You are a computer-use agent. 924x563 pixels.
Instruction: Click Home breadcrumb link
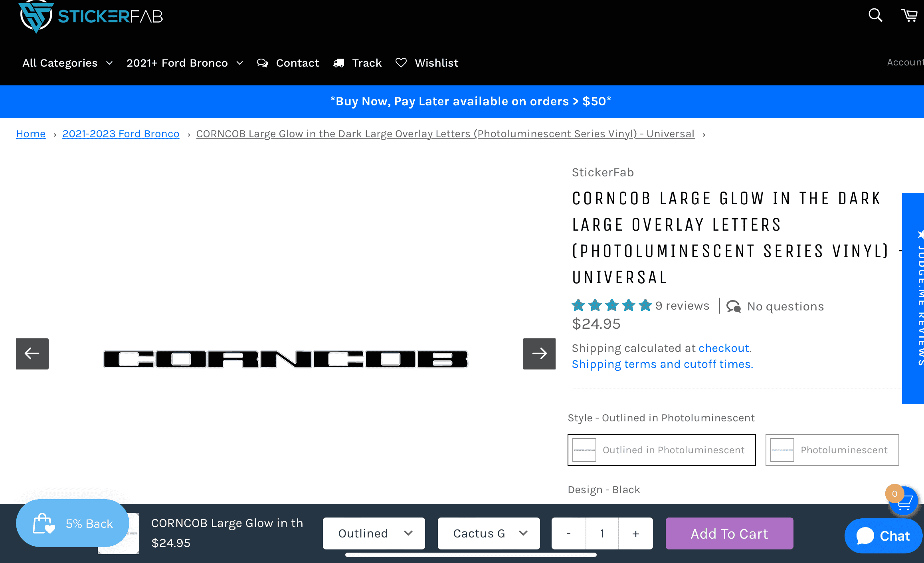pyautogui.click(x=31, y=134)
